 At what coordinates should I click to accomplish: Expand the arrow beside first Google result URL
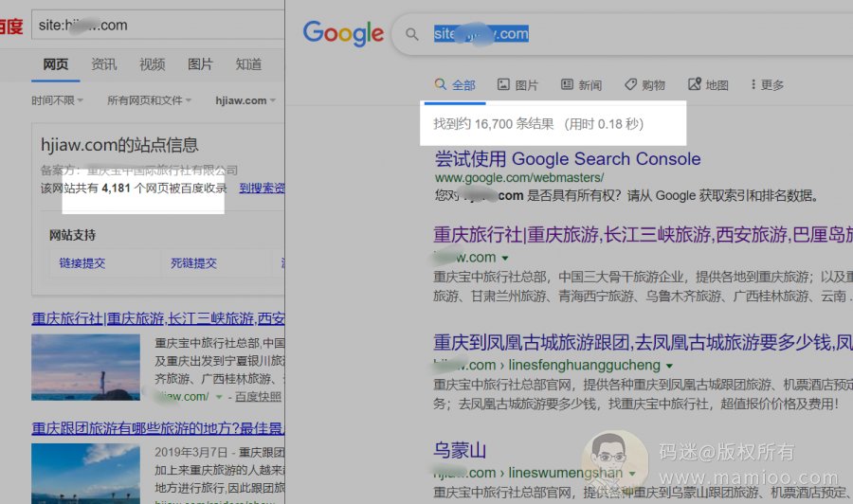click(x=505, y=258)
